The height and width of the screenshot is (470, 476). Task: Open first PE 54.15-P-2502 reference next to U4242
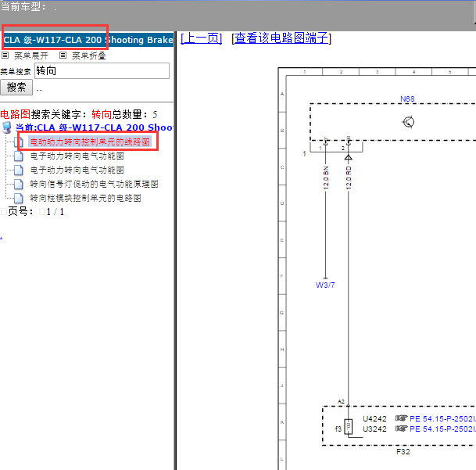tap(442, 419)
